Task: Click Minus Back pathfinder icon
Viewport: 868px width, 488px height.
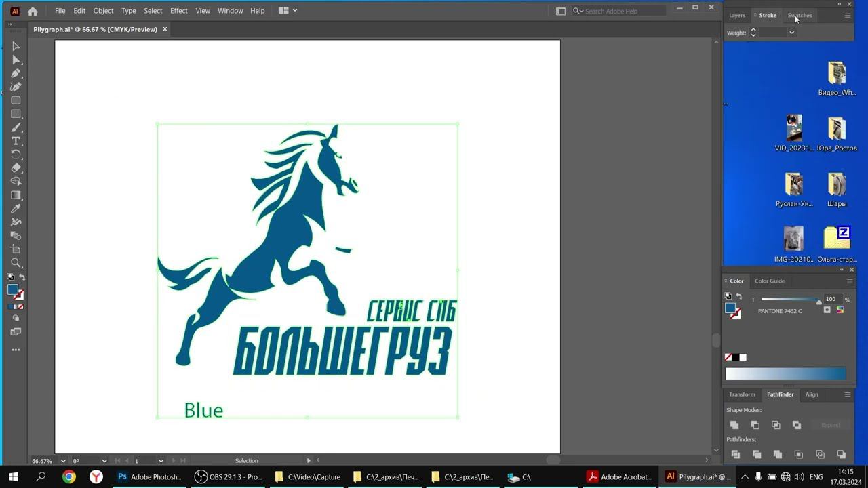Action: point(842,454)
